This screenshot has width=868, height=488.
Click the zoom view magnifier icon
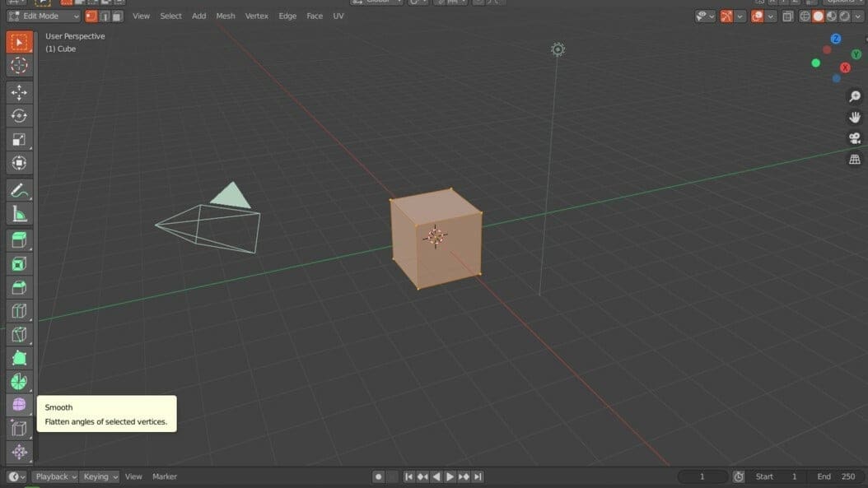tap(855, 96)
